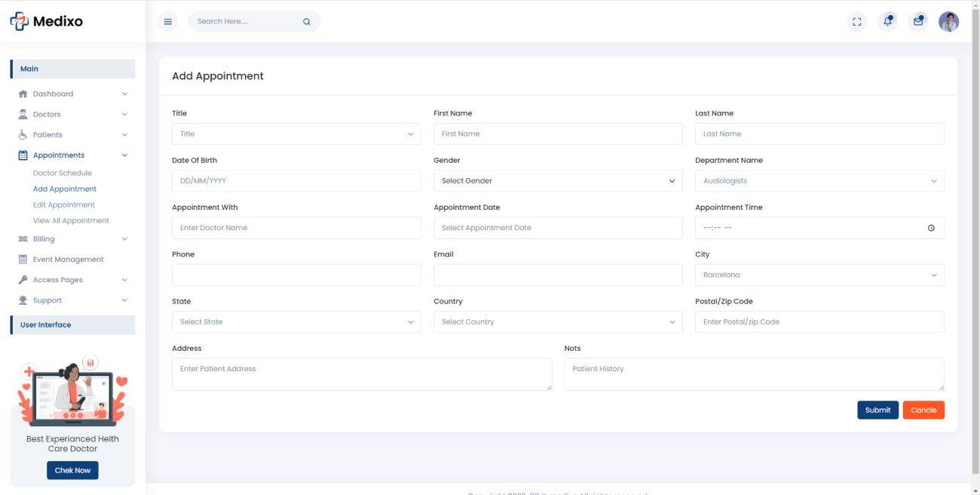Click the user profile avatar
Image resolution: width=980 pixels, height=495 pixels.
948,22
